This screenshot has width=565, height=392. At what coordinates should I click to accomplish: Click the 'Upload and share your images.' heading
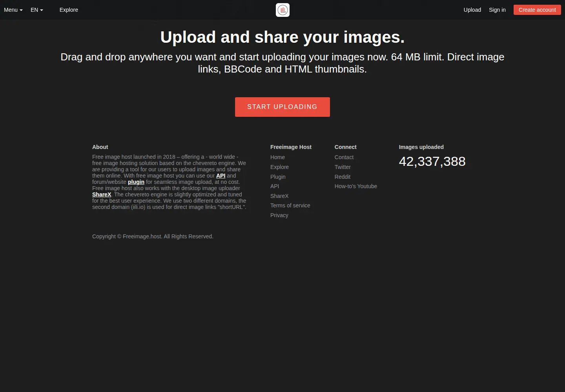tap(282, 37)
